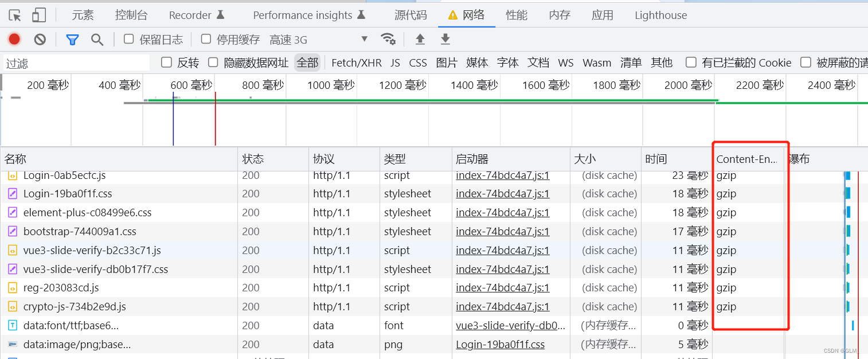Click the Login-0ab5ecfc.js script file icon
Screen dimensions: 868x359
click(13, 175)
